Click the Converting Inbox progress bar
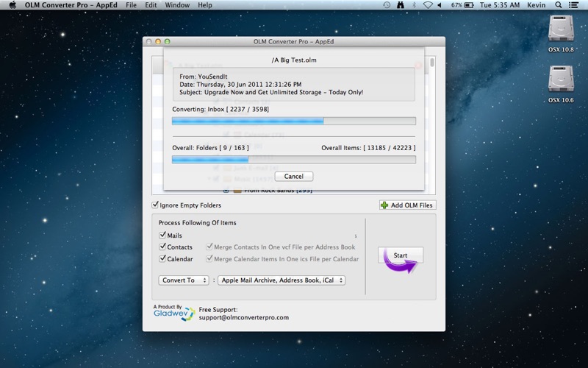Viewport: 588px width, 368px height. click(293, 121)
